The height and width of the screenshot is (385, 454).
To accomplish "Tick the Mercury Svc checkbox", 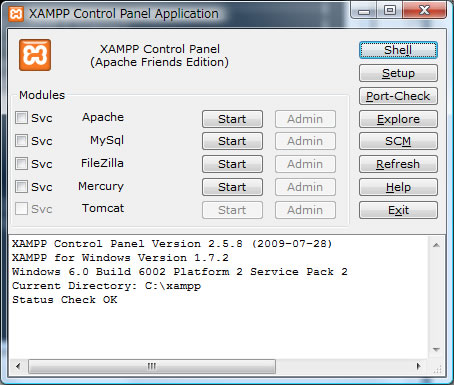I will click(21, 186).
